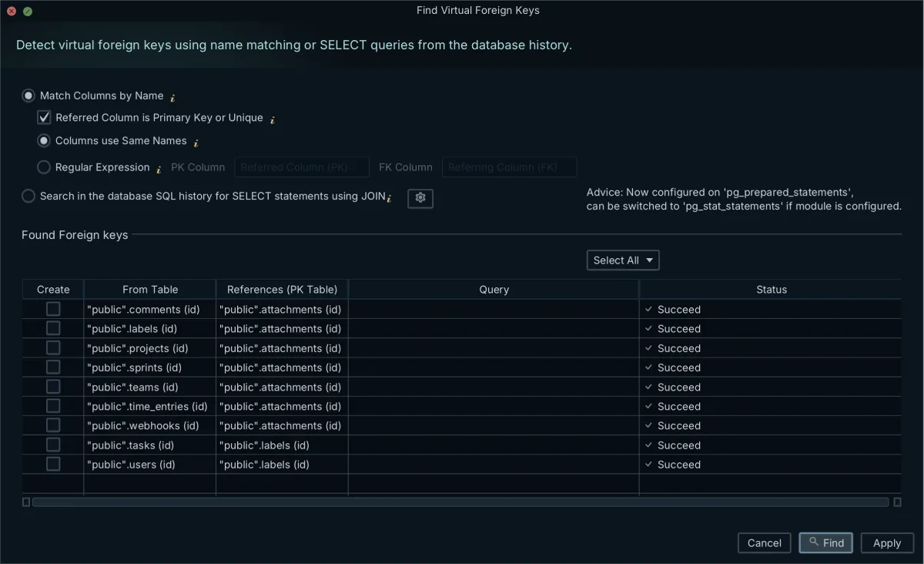Click the Find button
Image resolution: width=924 pixels, height=564 pixels.
pos(825,543)
